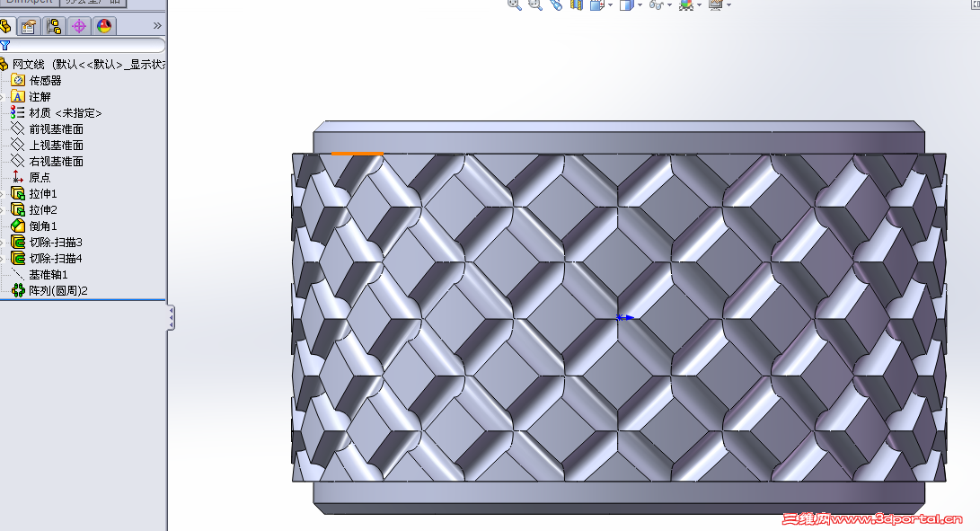Image resolution: width=980 pixels, height=531 pixels.
Task: Click the 注解 annotation 'A' icon
Action: 18,96
